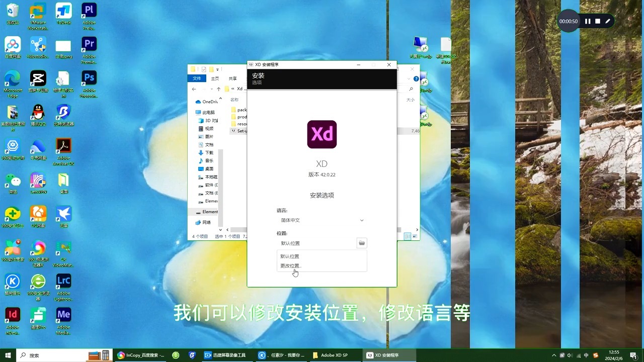Switch to Adobe XD SP folder taskbar item
Viewport: 644px width, 362px height.
334,355
